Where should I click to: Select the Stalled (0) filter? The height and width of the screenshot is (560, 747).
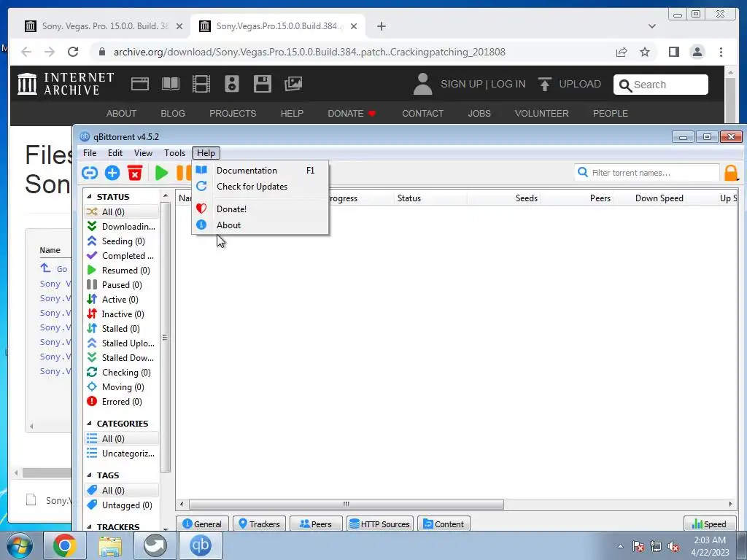[x=122, y=329]
